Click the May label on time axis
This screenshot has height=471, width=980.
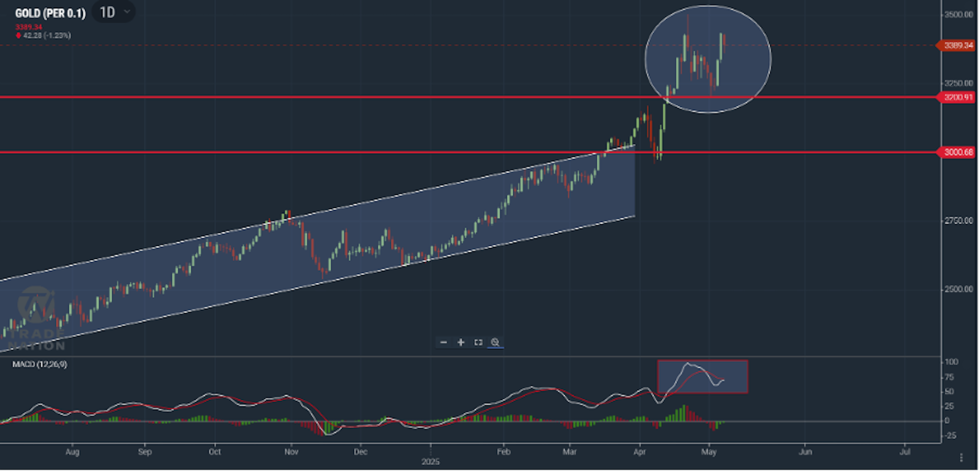pos(709,452)
